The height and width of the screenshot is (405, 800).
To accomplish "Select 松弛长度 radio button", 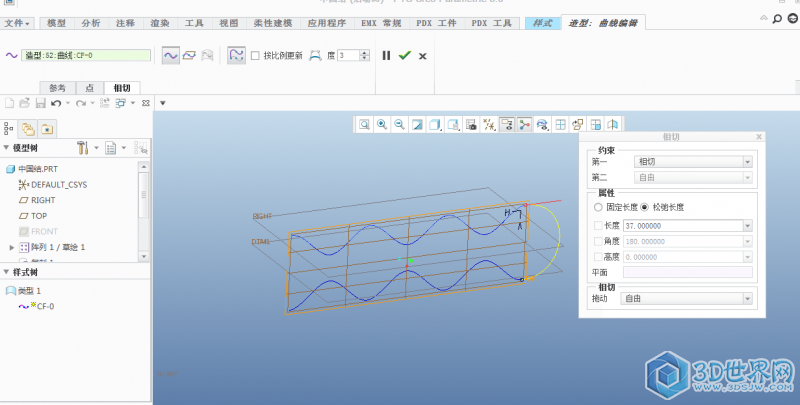I will click(x=644, y=207).
